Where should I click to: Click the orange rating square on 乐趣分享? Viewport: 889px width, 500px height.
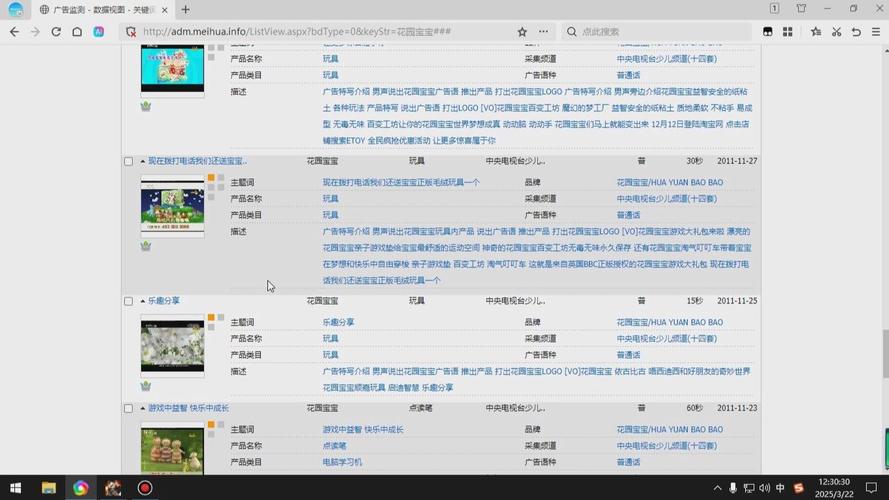[x=211, y=317]
